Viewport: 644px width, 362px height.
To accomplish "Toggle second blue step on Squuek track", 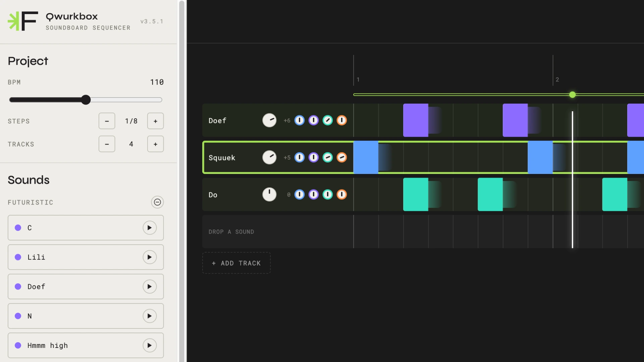I will tap(540, 157).
